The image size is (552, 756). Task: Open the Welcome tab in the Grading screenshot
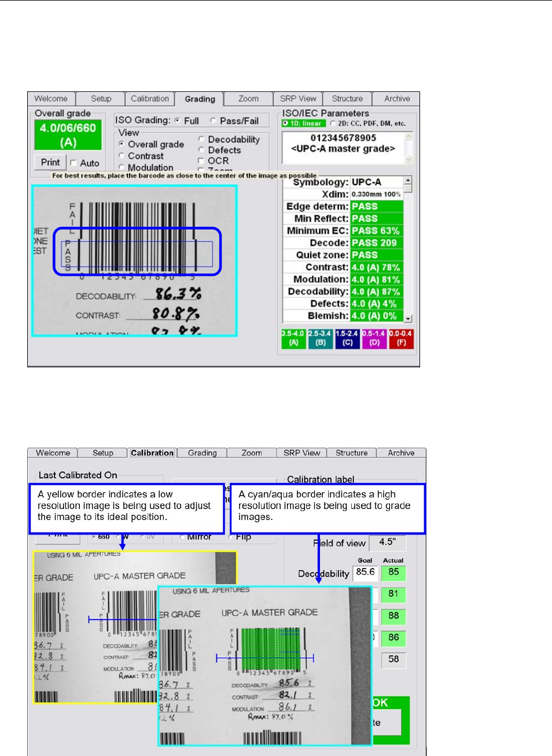[51, 99]
